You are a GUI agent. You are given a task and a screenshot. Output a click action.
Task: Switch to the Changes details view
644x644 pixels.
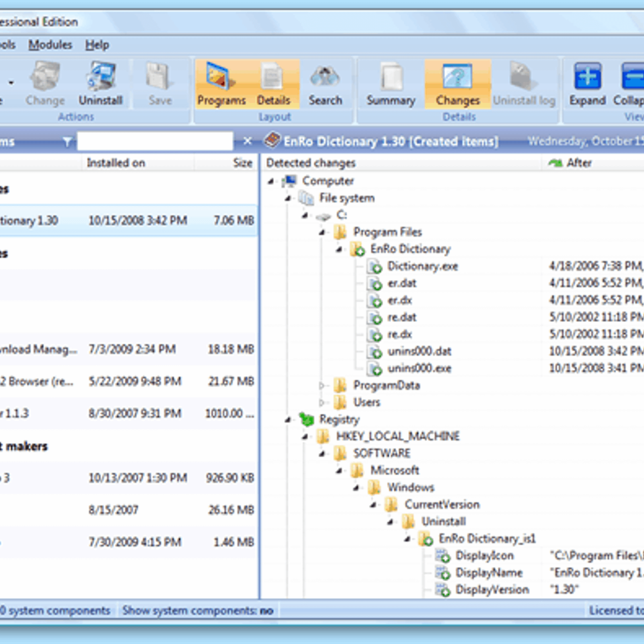pyautogui.click(x=458, y=84)
